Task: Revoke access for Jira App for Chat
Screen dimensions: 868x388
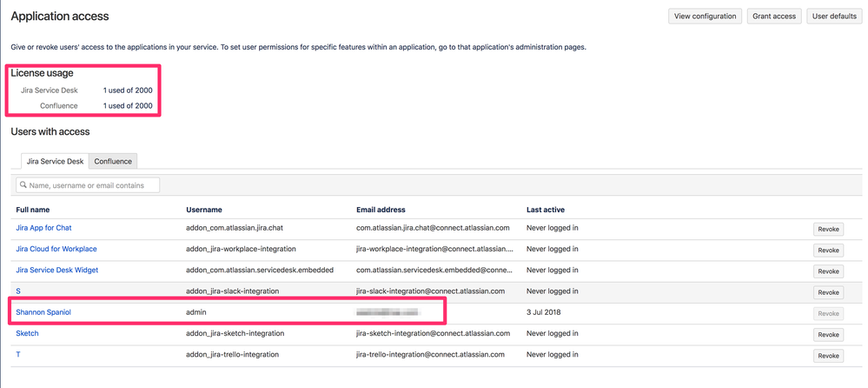Action: point(828,229)
